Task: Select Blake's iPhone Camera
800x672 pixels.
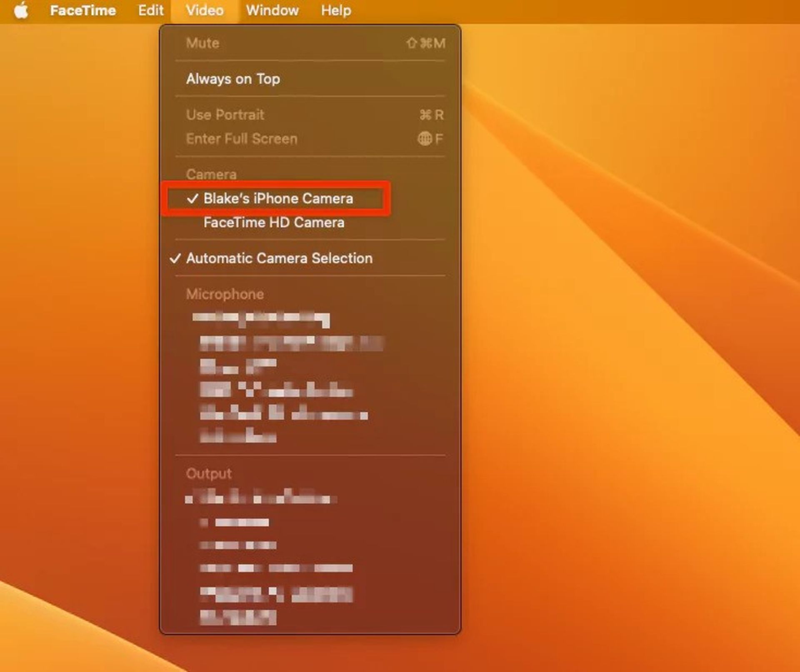Action: click(310, 199)
